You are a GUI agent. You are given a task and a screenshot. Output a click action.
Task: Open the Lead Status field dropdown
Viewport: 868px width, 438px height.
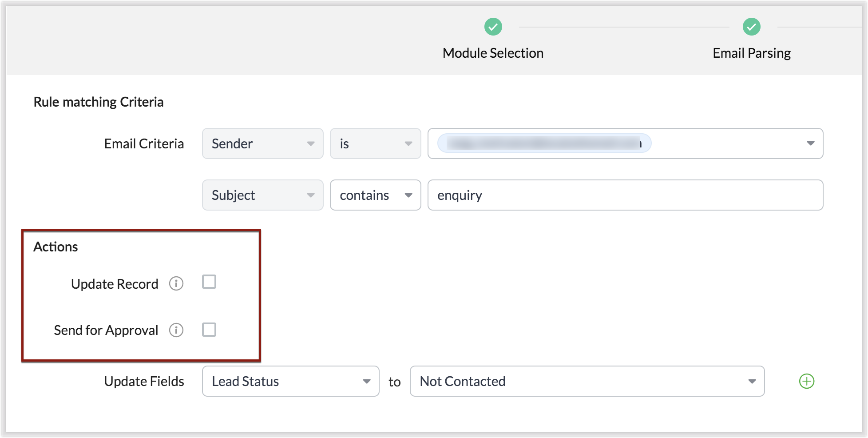(290, 381)
